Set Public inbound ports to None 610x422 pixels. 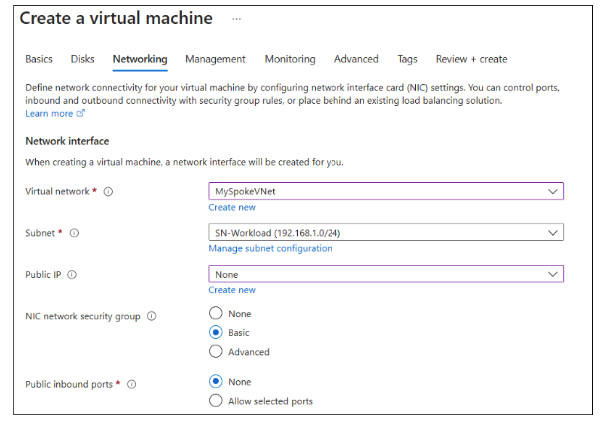[215, 381]
